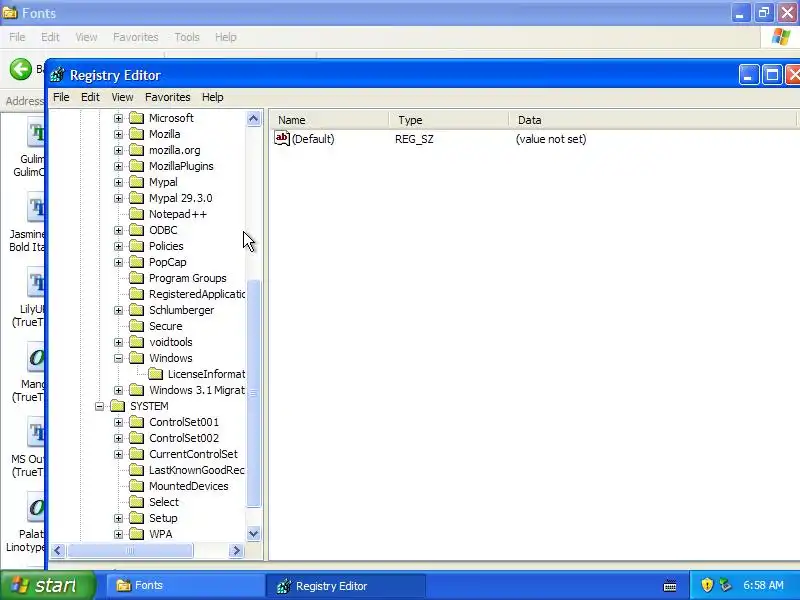The width and height of the screenshot is (800, 600).
Task: Click the Mozilla folder icon
Action: click(x=136, y=134)
